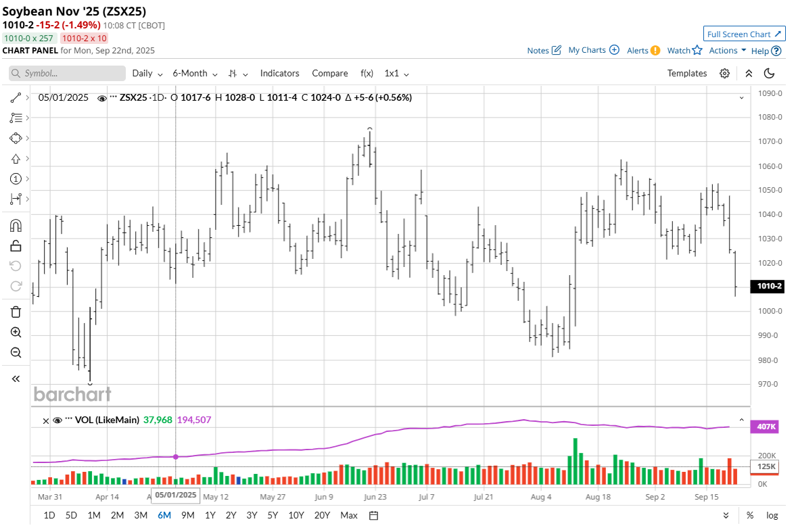Collapse the volume pane caret
This screenshot has height=532, width=796.
point(742,420)
